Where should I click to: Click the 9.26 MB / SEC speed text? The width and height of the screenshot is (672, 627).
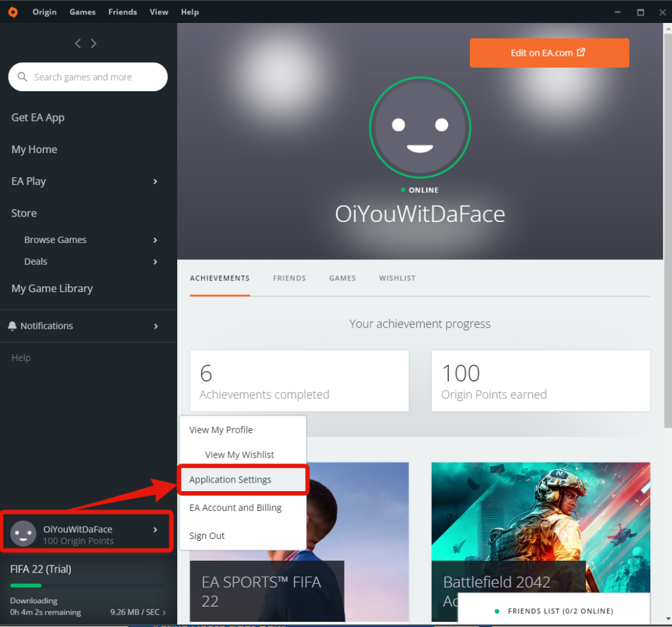[x=135, y=613]
